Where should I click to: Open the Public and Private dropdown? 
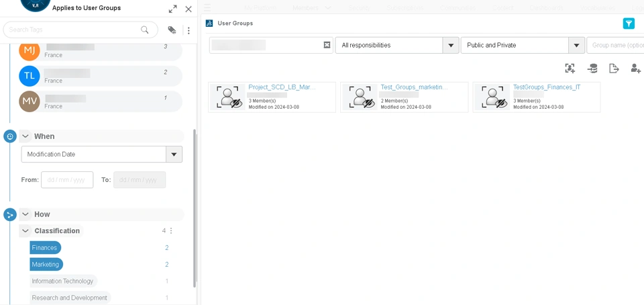point(576,46)
